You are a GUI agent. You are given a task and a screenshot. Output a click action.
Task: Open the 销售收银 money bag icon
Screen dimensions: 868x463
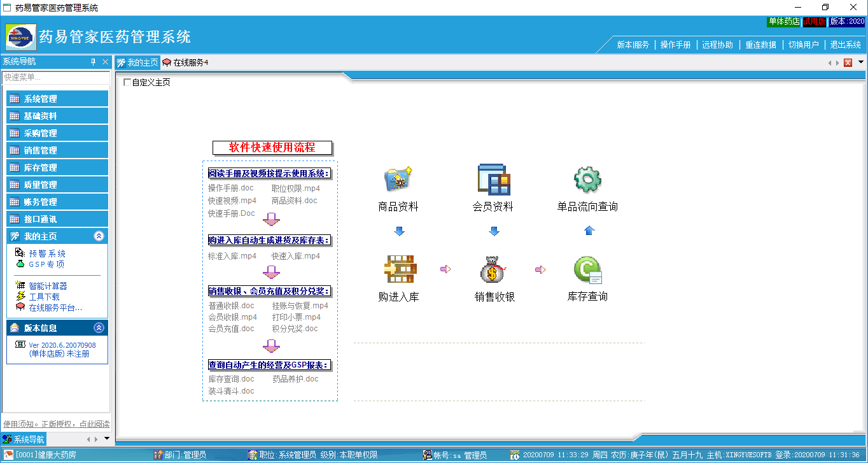493,269
